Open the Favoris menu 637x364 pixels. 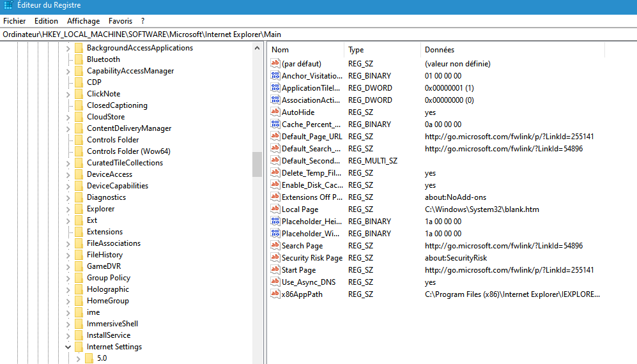coord(120,20)
